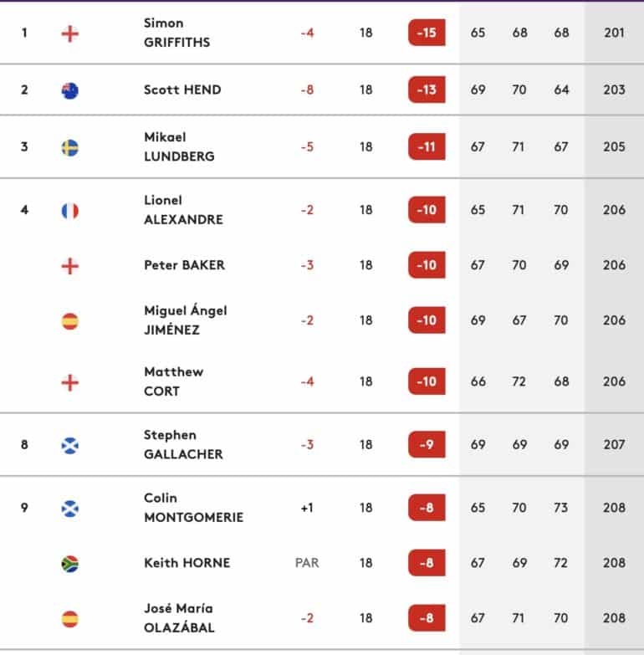Viewport: 644px width, 655px height.
Task: Click the Spain flag beside Miguel Ángel Jiménez
Action: [69, 321]
